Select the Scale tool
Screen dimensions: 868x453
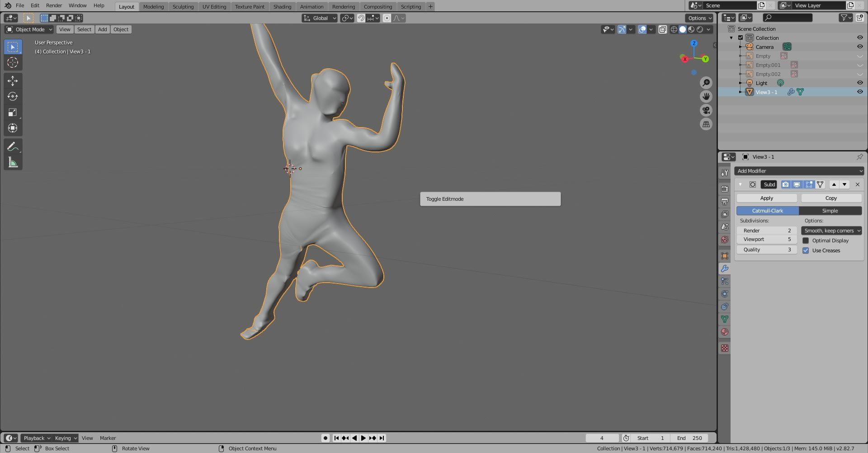[13, 113]
